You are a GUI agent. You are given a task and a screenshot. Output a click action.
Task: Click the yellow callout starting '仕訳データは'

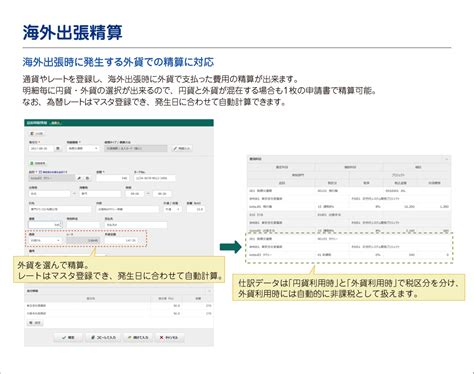349,288
